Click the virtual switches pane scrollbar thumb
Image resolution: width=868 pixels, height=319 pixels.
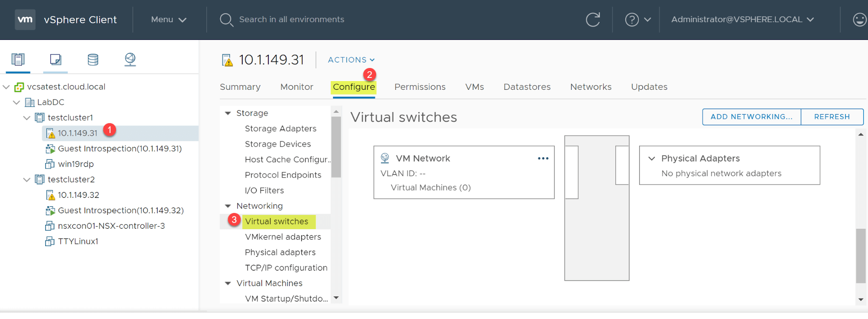coord(861,256)
